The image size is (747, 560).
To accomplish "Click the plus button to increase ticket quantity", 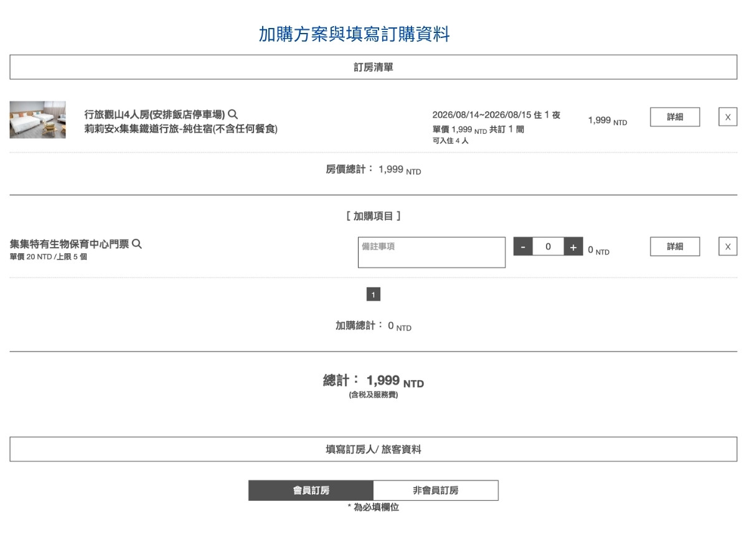I will point(573,246).
